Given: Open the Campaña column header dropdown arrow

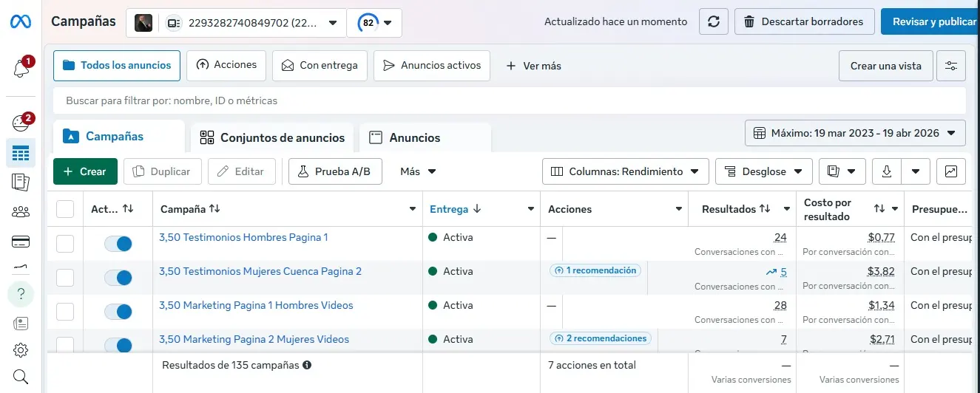Looking at the screenshot, I should coord(413,210).
